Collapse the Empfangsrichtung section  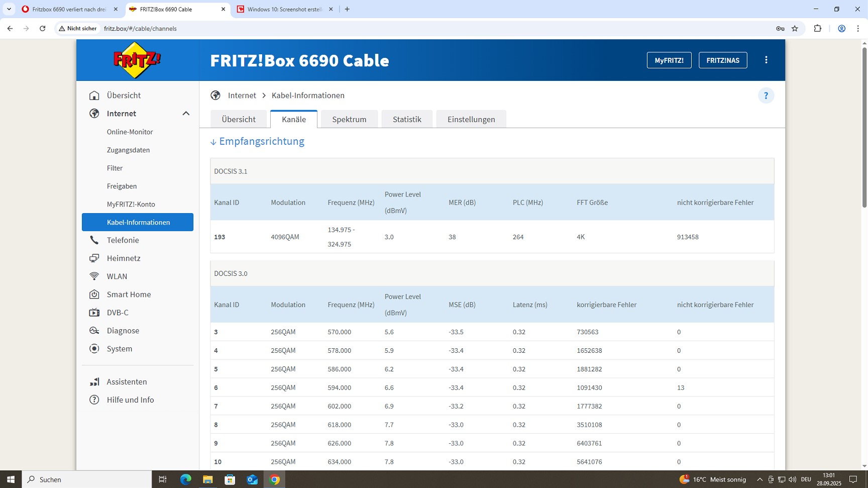pos(257,142)
